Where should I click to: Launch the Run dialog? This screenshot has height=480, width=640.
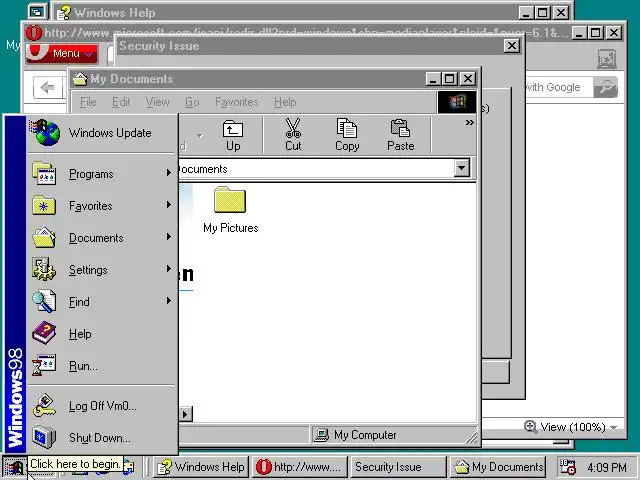(x=102, y=366)
